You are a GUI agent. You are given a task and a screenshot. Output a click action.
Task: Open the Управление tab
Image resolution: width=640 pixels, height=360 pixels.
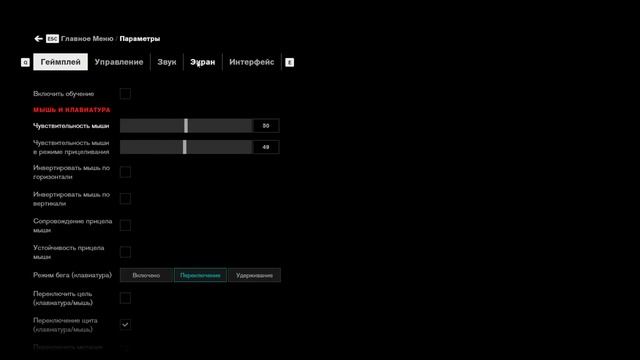(119, 62)
